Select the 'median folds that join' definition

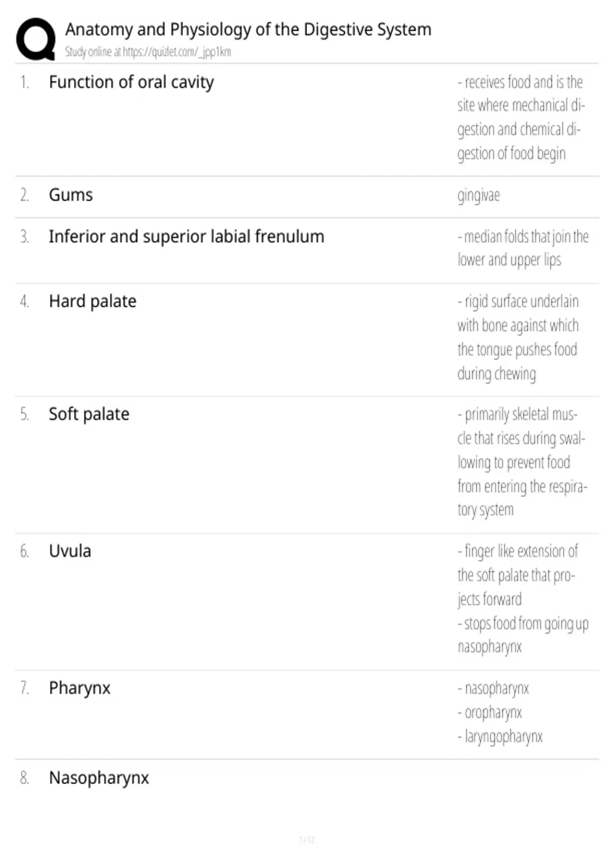[x=523, y=248]
